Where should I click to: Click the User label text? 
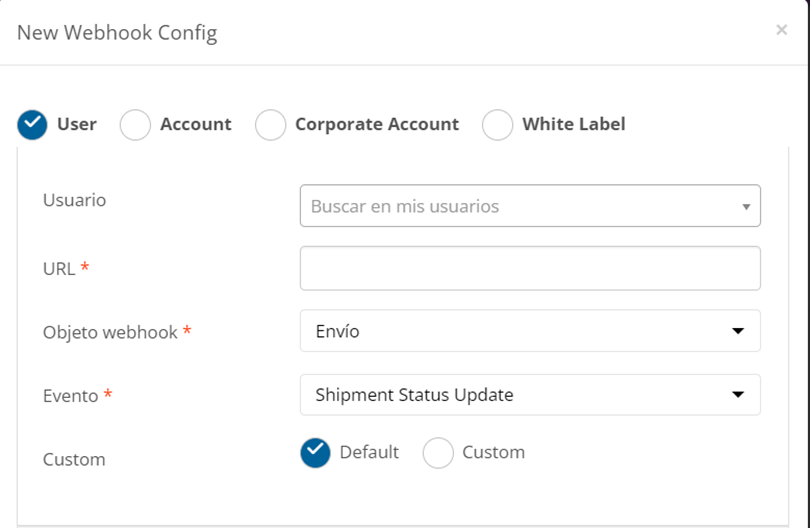(x=77, y=124)
